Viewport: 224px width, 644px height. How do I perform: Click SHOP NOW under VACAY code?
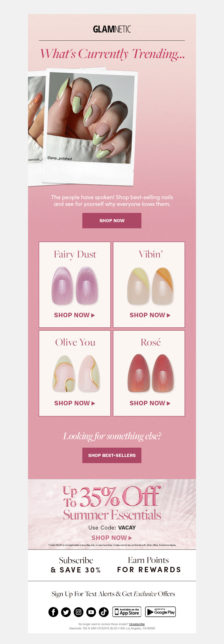[x=112, y=538]
